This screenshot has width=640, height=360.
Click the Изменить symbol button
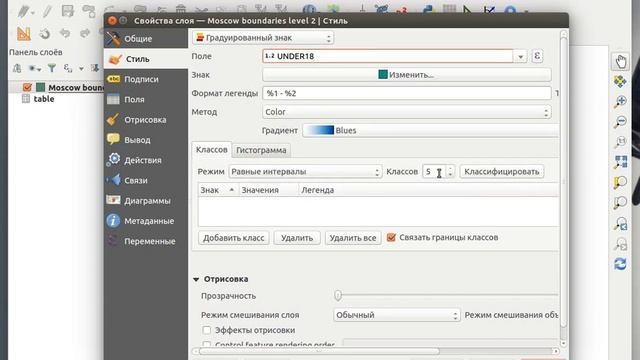tap(407, 75)
